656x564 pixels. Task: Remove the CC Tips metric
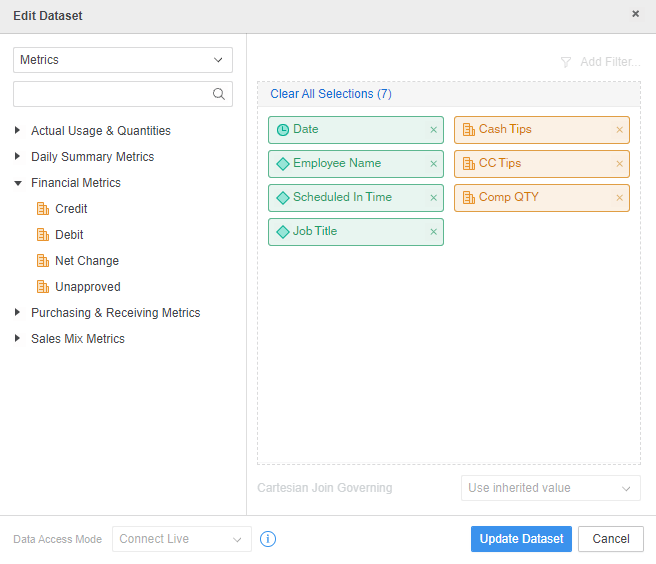tap(620, 164)
